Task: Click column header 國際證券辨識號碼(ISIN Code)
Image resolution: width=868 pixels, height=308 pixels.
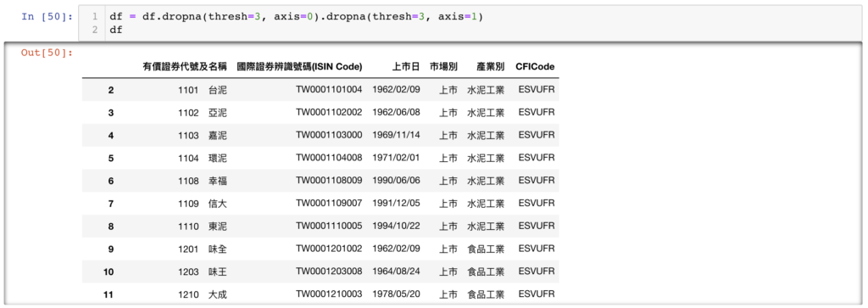Action: pyautogui.click(x=299, y=66)
